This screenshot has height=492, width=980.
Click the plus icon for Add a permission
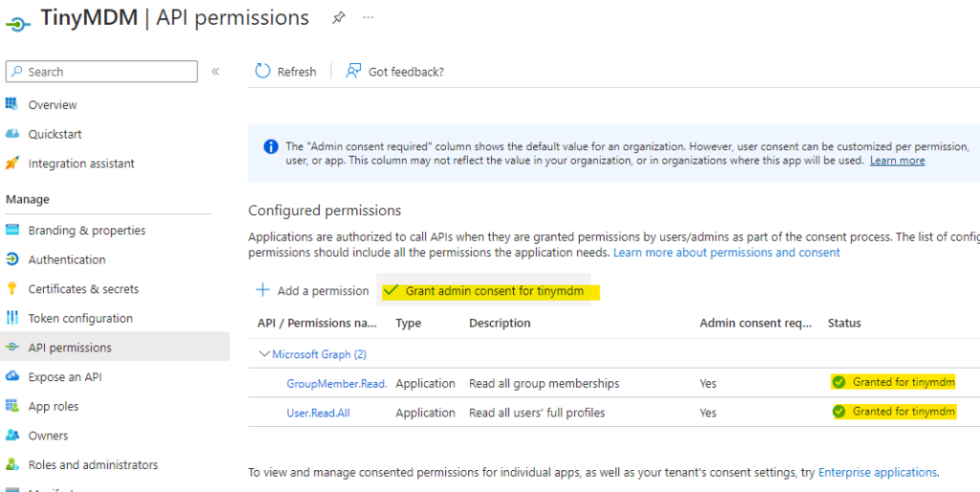[x=262, y=290]
